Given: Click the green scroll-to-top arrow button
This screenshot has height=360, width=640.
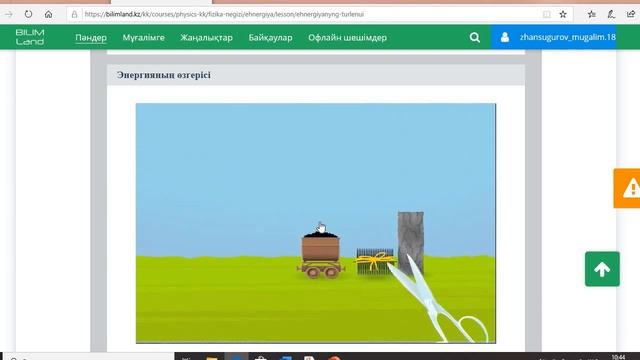Looking at the screenshot, I should click(x=602, y=269).
